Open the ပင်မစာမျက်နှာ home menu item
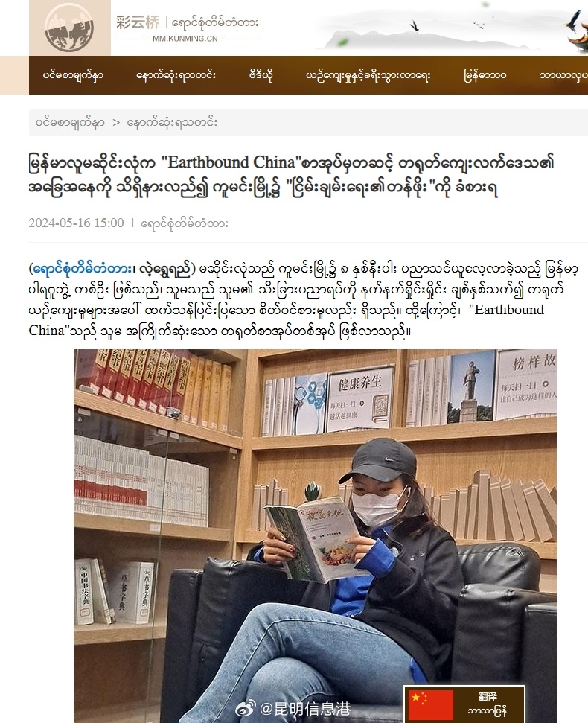Viewport: 588px width, 723px height. 73,75
